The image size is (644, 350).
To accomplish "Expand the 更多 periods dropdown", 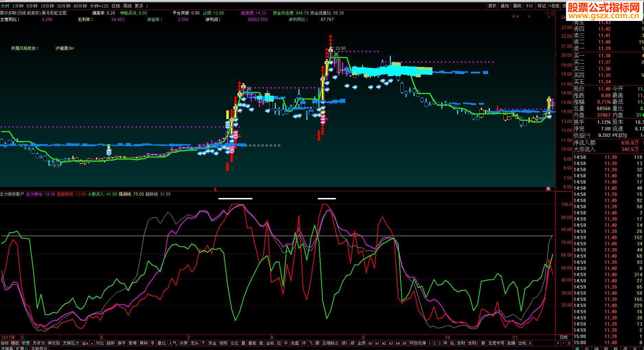I will pos(141,6).
